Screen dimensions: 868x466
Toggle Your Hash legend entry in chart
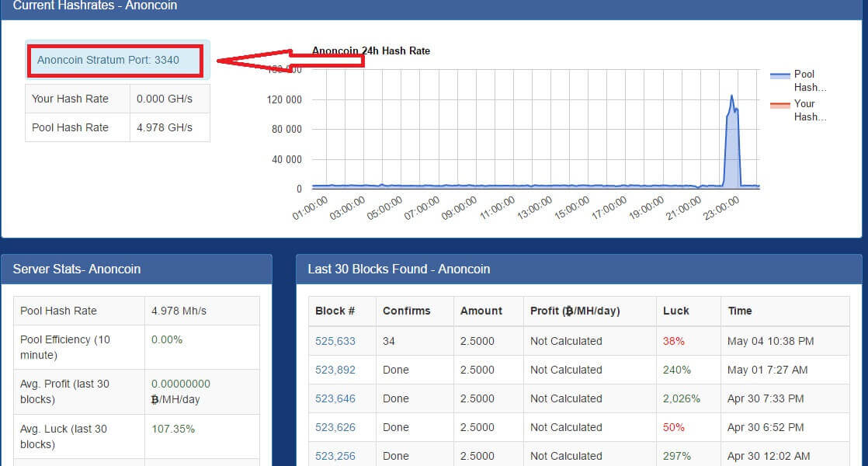pos(799,110)
